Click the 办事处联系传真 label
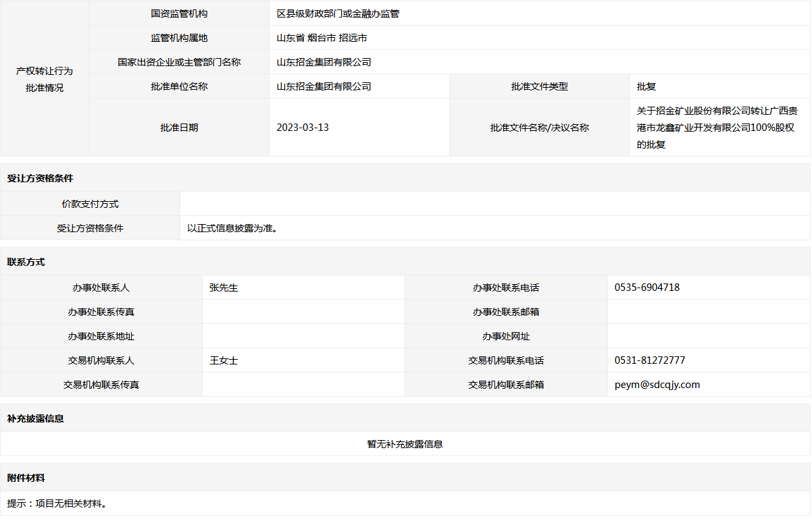812x519 pixels. pos(101,312)
